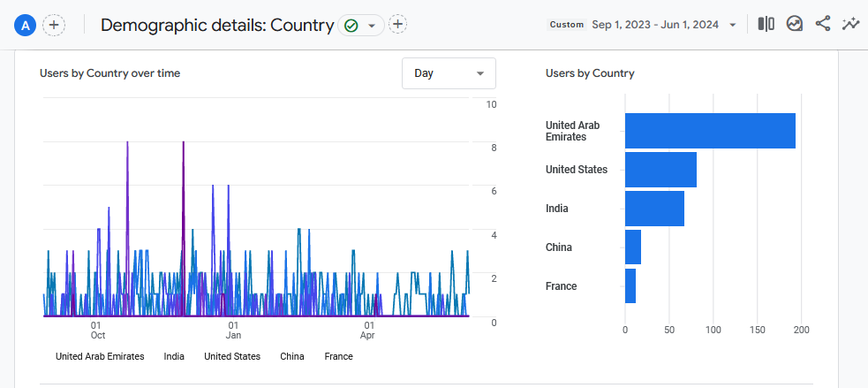
Task: Toggle France series in chart legend
Action: (338, 356)
